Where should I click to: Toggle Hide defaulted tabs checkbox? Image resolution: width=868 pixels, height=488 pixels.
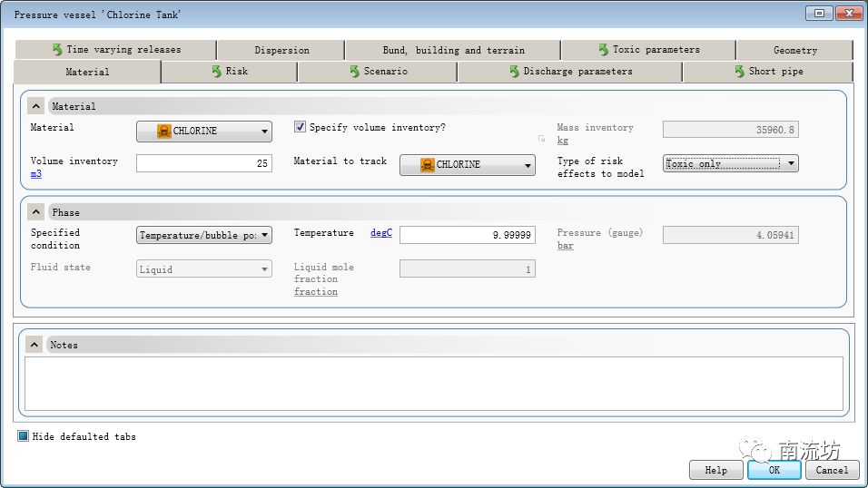24,436
